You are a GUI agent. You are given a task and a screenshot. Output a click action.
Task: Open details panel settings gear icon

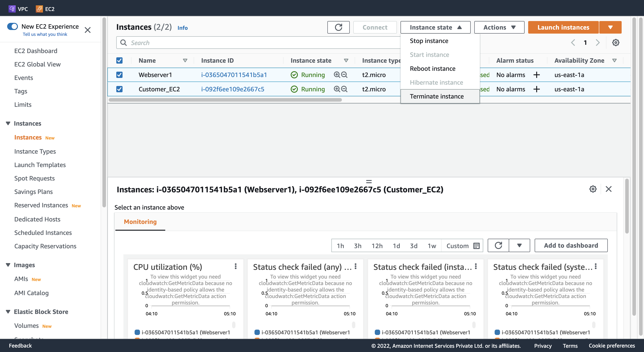coord(593,189)
